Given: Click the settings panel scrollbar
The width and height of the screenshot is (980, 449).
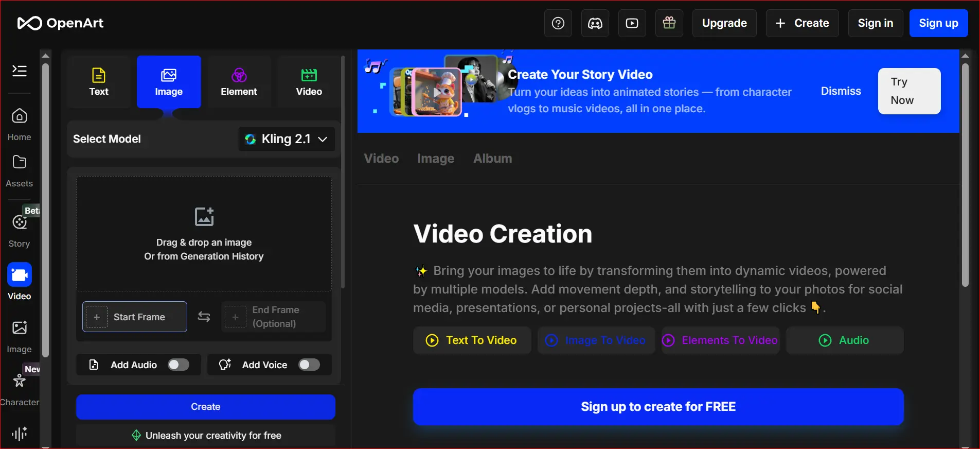Looking at the screenshot, I should pos(343,172).
